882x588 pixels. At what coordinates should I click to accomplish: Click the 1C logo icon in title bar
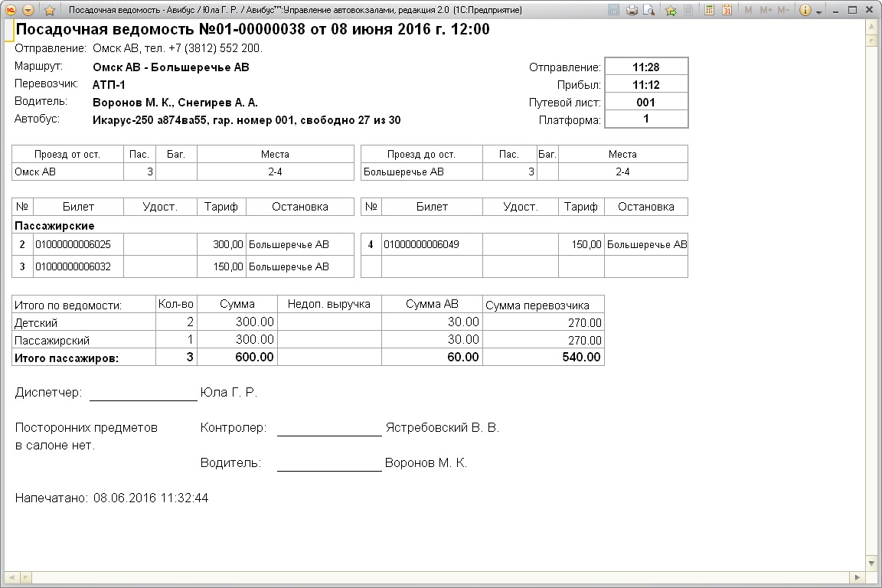click(x=11, y=11)
